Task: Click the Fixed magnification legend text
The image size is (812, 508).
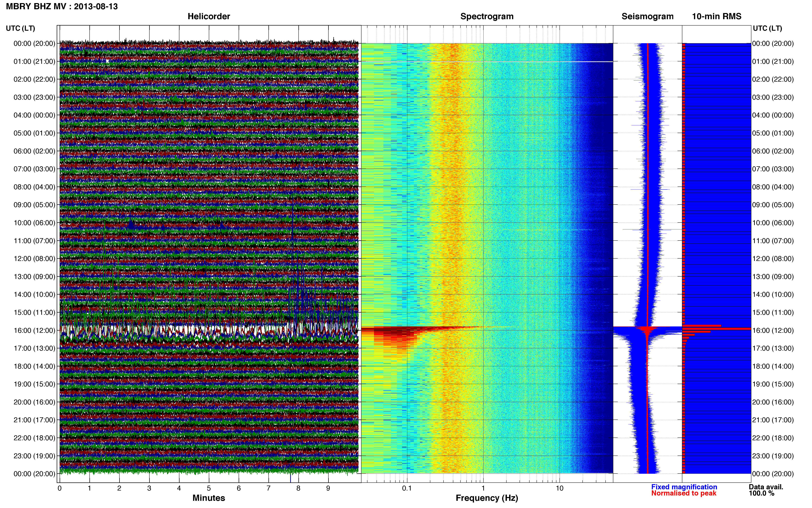Action: [684, 487]
